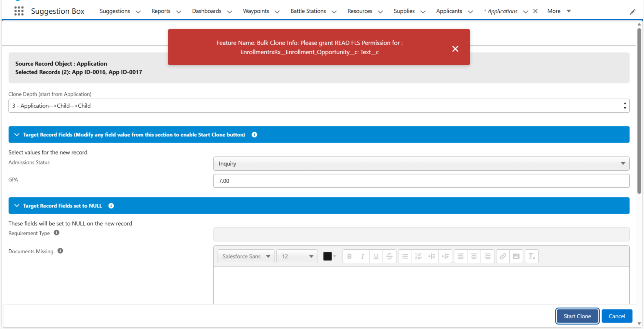Open the Reports tab

click(x=161, y=11)
